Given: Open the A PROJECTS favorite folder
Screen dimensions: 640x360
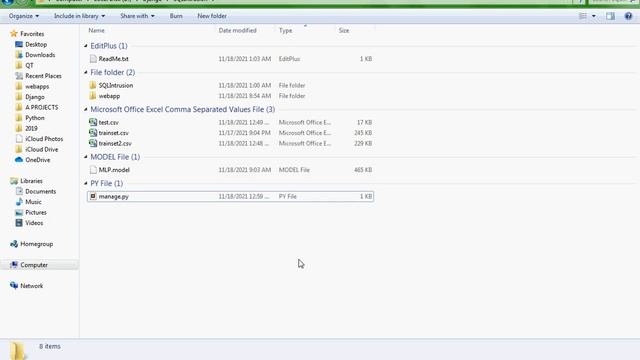Looking at the screenshot, I should [x=42, y=107].
